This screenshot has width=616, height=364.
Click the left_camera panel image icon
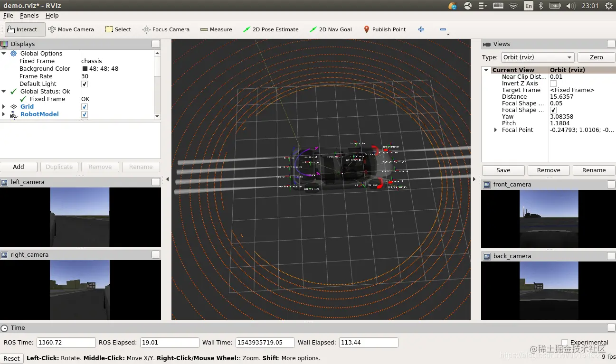pos(5,182)
